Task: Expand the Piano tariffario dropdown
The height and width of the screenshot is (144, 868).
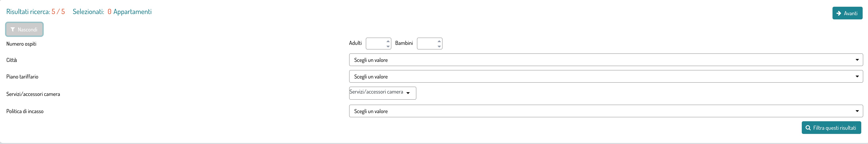Action: [x=605, y=77]
